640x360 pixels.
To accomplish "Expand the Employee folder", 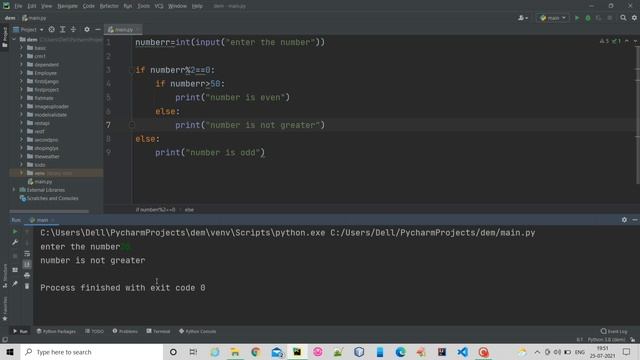I will pos(21,73).
